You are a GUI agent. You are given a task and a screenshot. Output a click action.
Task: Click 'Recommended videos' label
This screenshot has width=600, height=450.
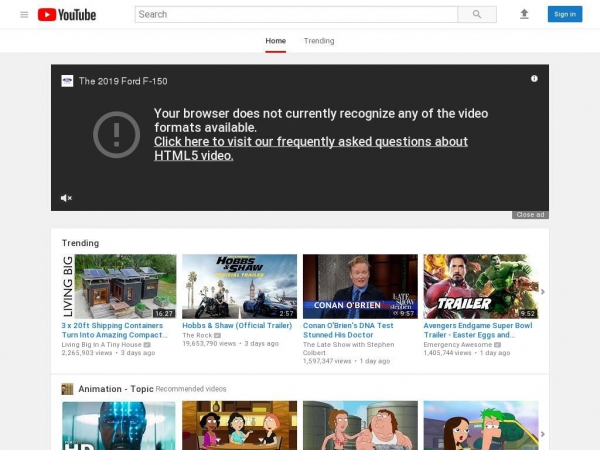[191, 389]
